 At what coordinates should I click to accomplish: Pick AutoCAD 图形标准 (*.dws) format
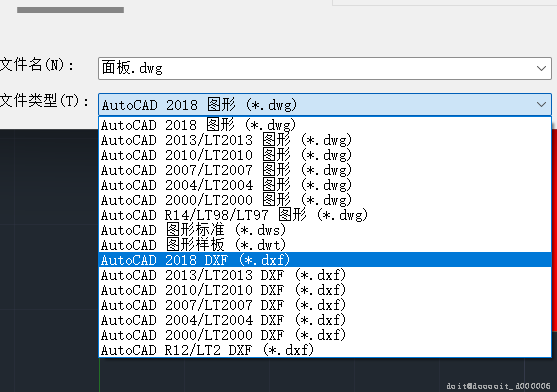point(325,230)
